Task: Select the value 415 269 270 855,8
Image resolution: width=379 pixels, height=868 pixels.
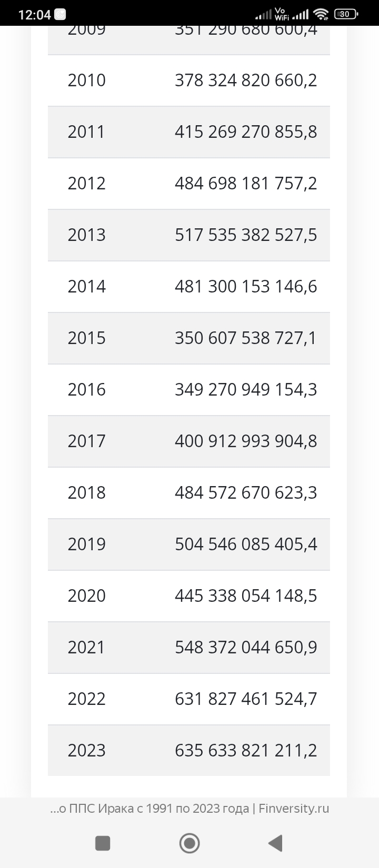Action: pos(246,132)
